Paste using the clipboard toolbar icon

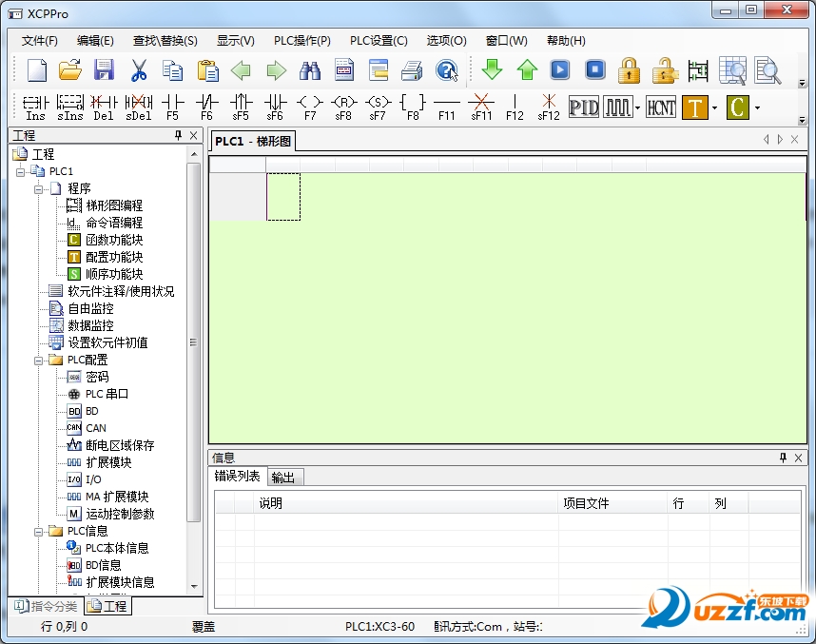click(207, 70)
